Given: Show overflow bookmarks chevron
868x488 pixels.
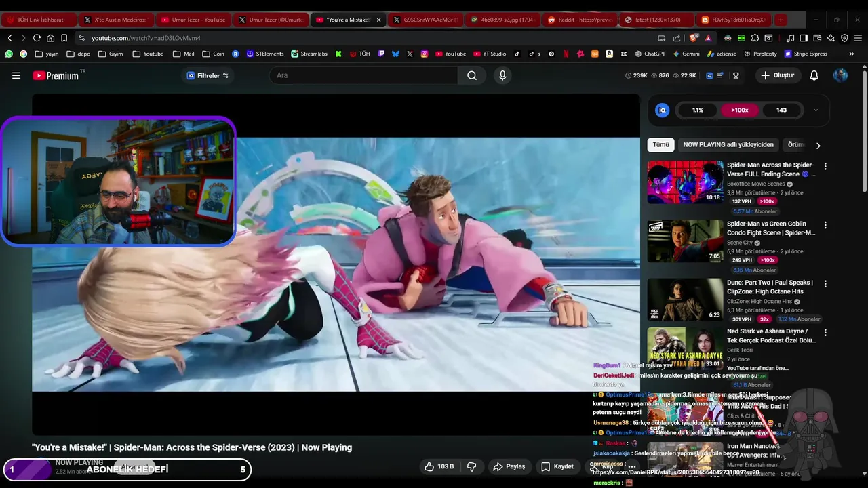Looking at the screenshot, I should (852, 54).
